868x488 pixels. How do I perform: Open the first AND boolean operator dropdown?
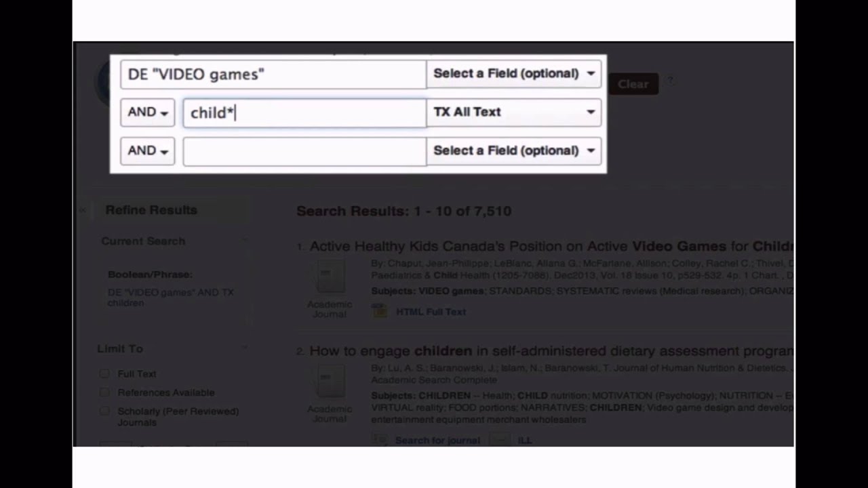coord(147,113)
